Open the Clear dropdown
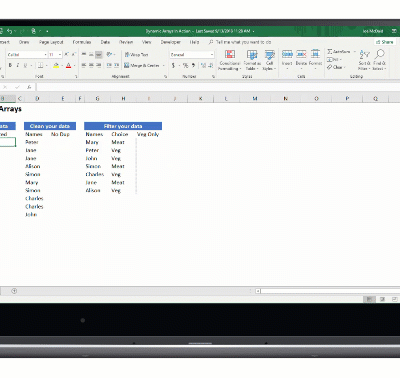The width and height of the screenshot is (400, 378). click(336, 67)
